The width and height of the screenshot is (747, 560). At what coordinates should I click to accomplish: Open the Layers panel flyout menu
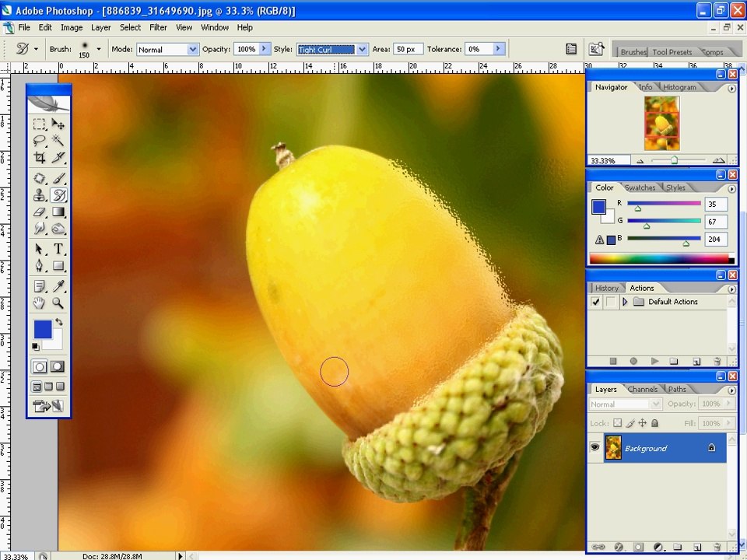(731, 390)
